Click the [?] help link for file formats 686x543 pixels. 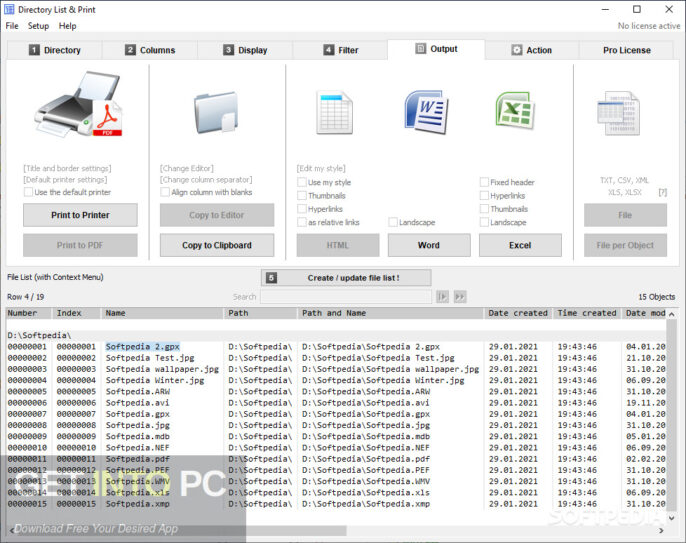point(663,192)
